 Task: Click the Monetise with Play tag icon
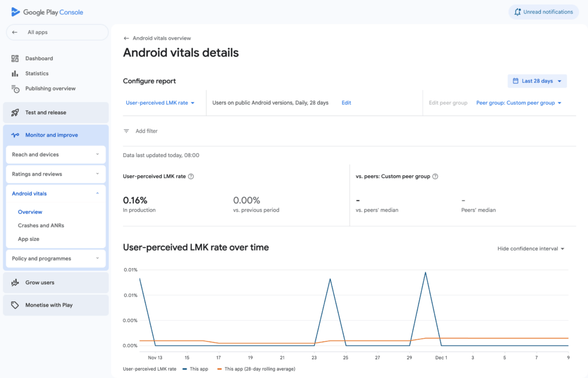14,304
